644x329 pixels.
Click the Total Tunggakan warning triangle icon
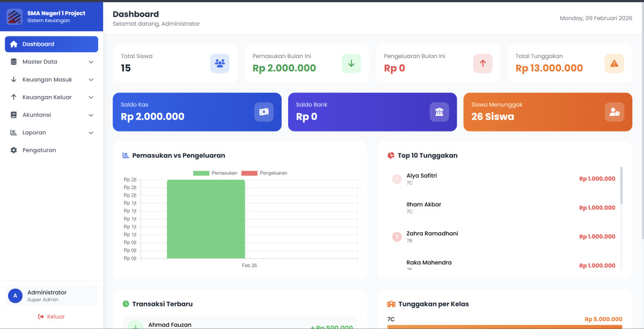[614, 63]
